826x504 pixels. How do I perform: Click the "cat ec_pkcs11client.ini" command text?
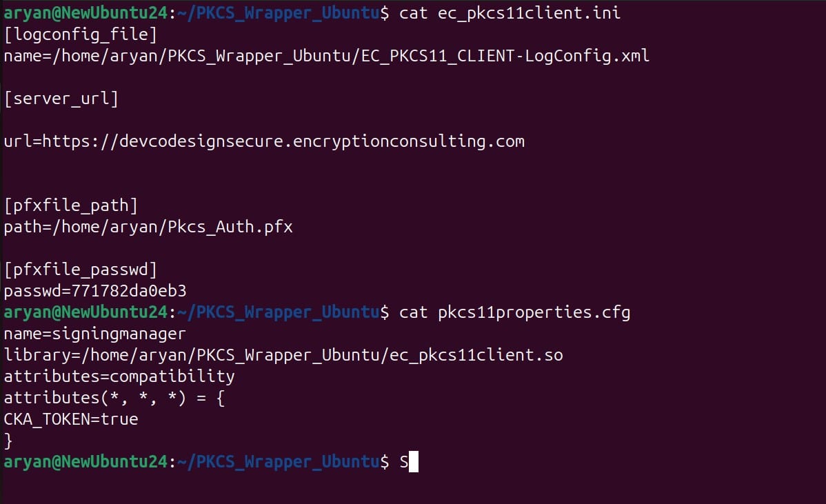click(x=510, y=13)
